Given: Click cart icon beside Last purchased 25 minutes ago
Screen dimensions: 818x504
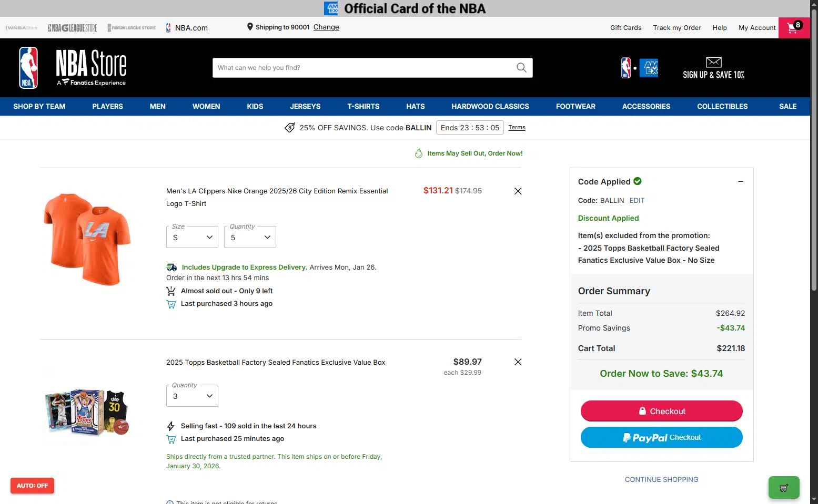Looking at the screenshot, I should point(171,439).
